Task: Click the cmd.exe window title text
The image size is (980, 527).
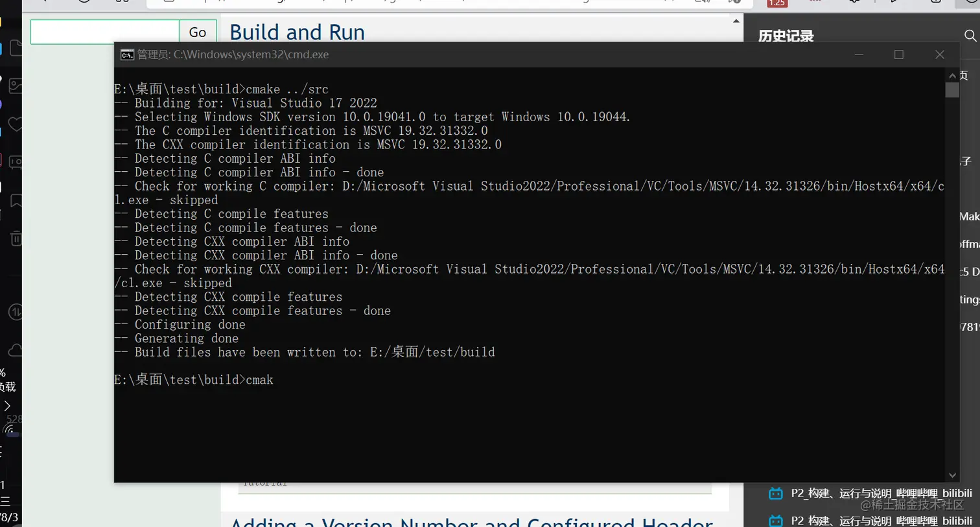Action: pos(233,54)
